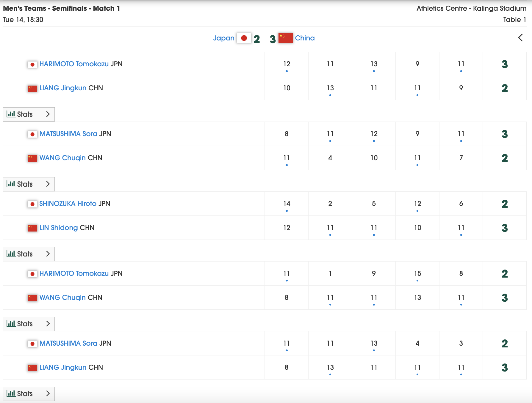Open LIN Shidong player profile
Viewport: 532px width, 403px height.
coord(59,228)
